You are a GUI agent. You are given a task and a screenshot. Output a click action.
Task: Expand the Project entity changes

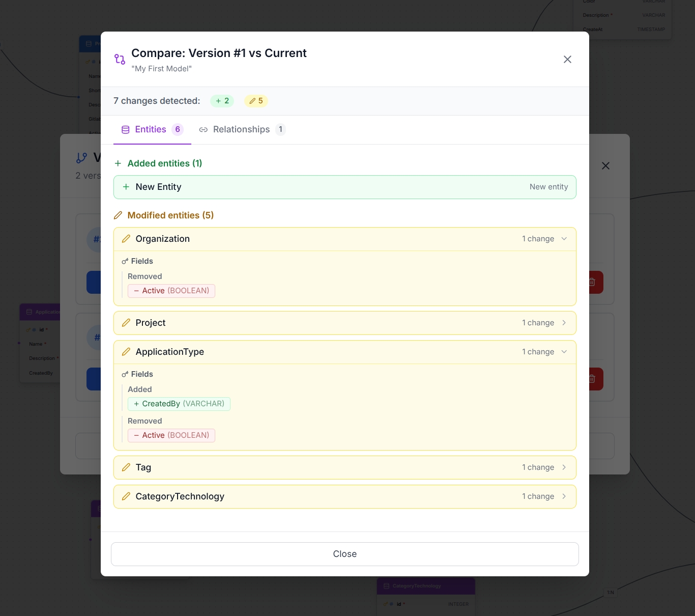pyautogui.click(x=564, y=323)
